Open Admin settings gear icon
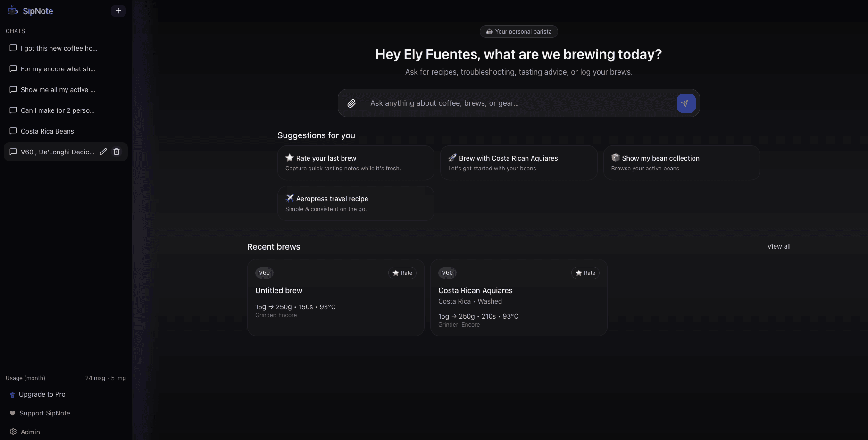The height and width of the screenshot is (440, 868). click(13, 432)
